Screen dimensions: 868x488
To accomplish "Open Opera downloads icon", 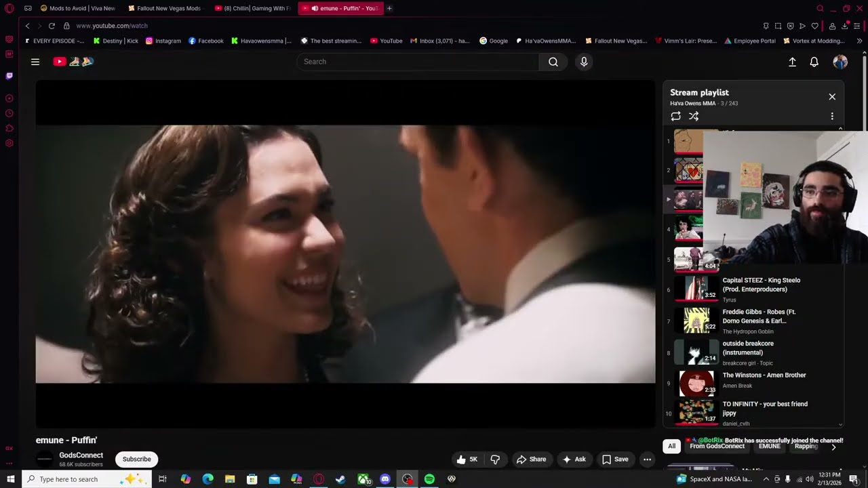I will [x=844, y=26].
